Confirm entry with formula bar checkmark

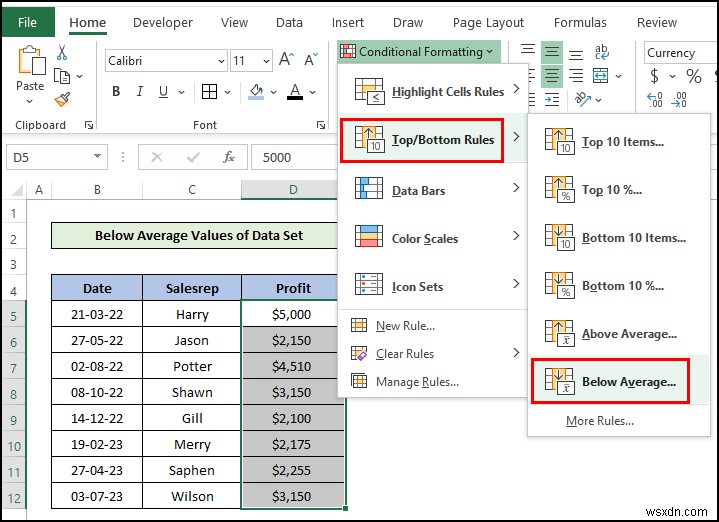(193, 157)
